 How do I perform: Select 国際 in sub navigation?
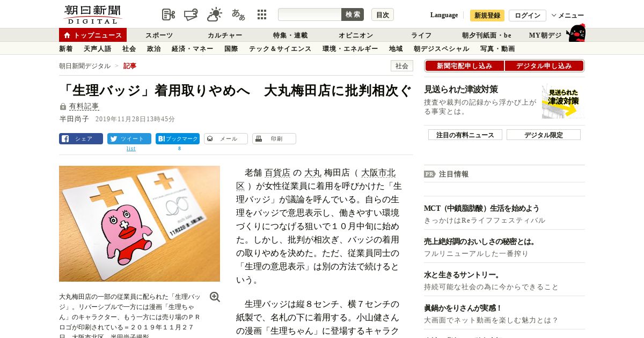[x=231, y=49]
